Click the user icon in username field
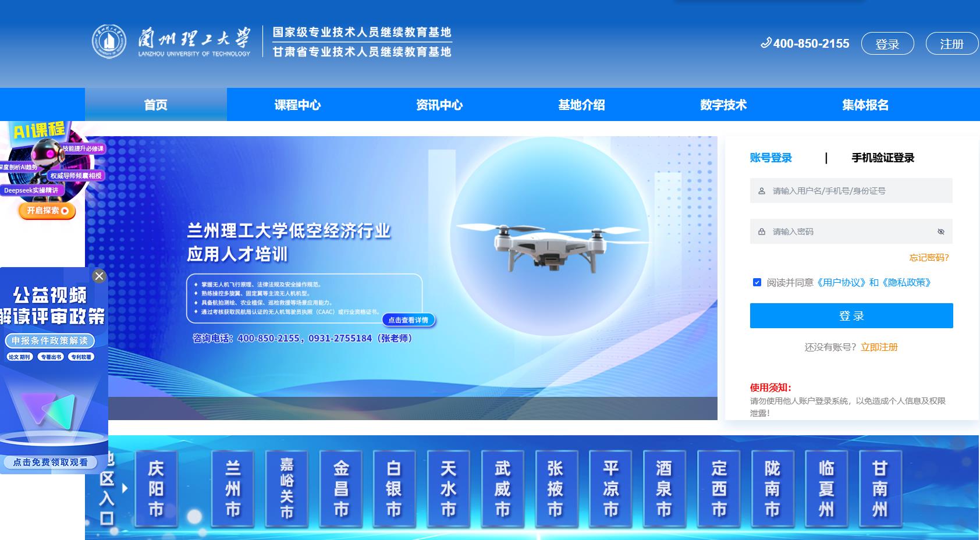 pyautogui.click(x=761, y=191)
